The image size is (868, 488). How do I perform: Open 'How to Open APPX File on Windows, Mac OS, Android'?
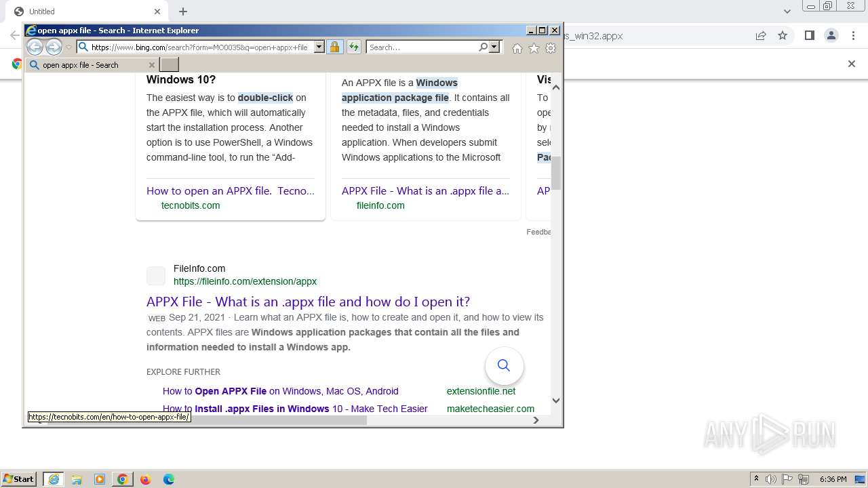pyautogui.click(x=281, y=391)
